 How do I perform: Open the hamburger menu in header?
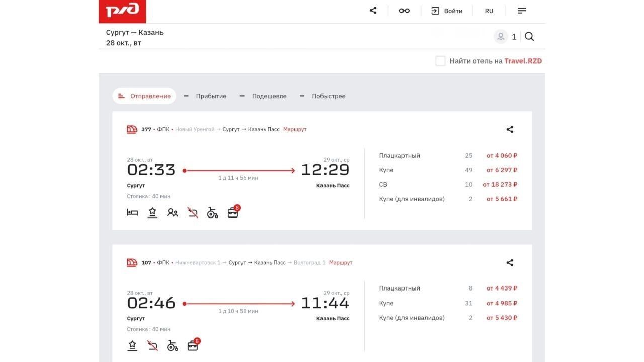pyautogui.click(x=522, y=11)
